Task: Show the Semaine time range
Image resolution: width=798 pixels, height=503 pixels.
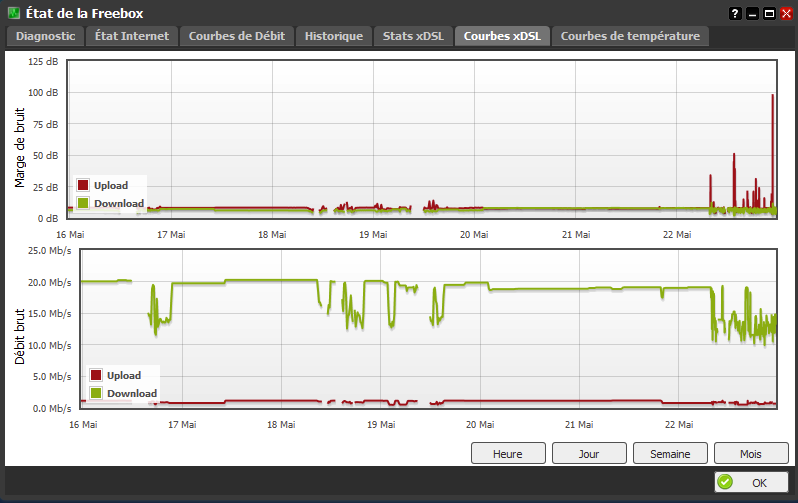Action: click(670, 453)
